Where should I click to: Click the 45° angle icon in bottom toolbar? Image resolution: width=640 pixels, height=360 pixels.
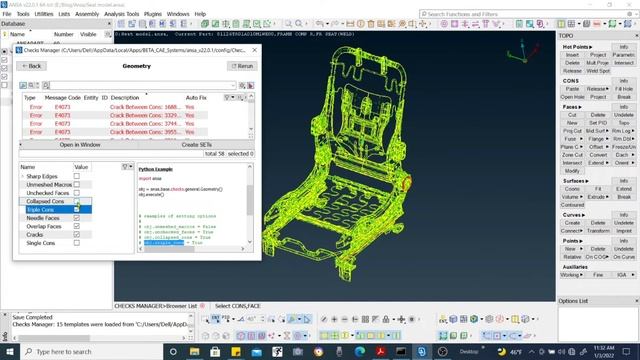point(251,319)
